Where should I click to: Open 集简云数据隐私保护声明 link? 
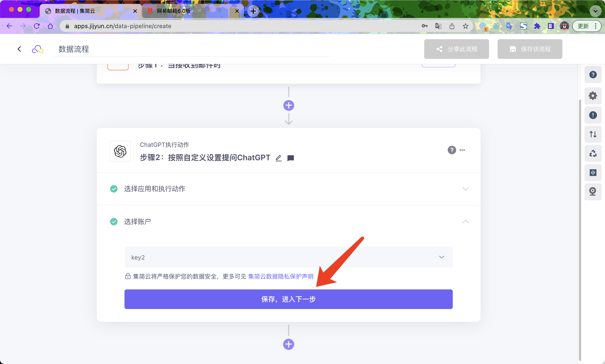point(281,276)
